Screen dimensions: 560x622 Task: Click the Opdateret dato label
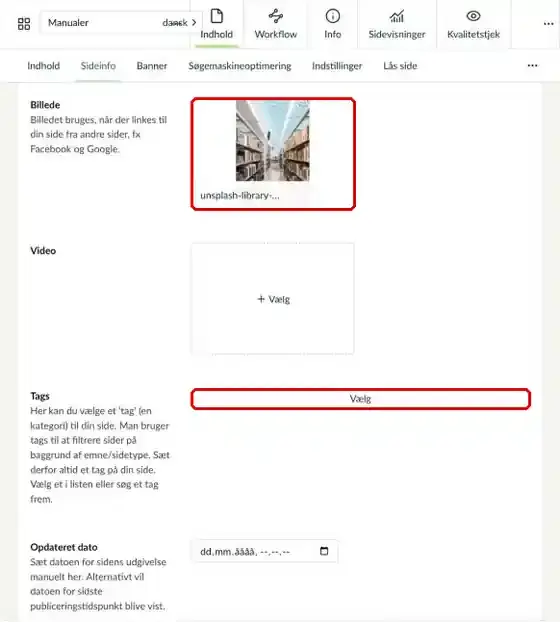pyautogui.click(x=64, y=547)
